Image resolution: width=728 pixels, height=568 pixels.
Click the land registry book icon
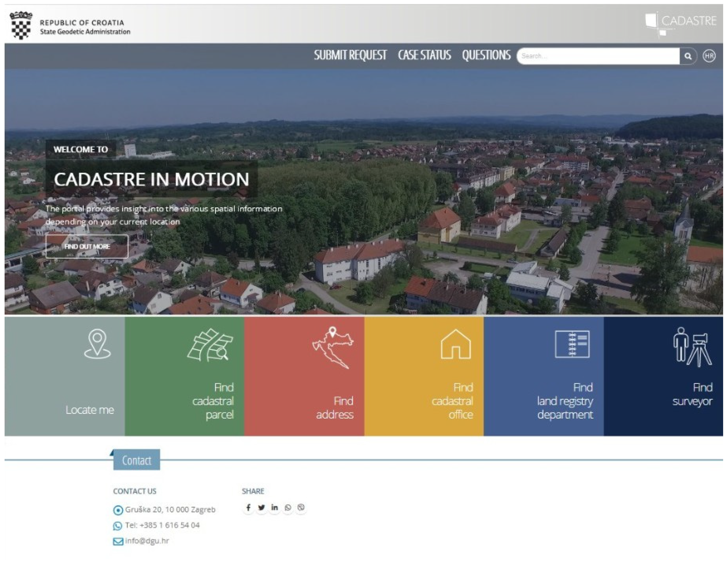(x=572, y=344)
